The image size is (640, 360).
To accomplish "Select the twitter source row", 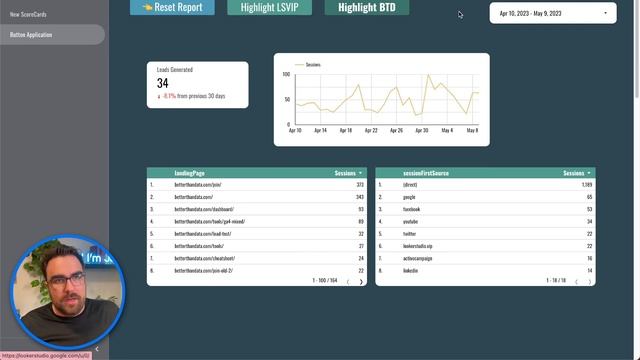I will 485,233.
